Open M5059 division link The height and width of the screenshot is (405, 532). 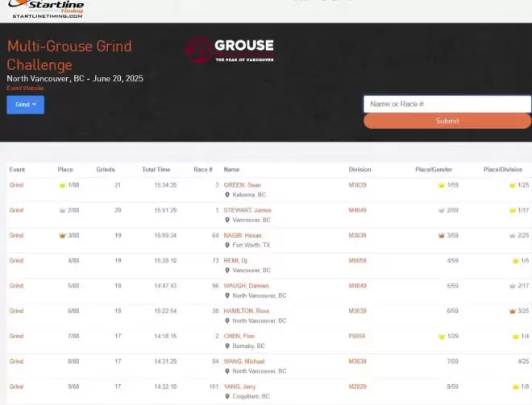coord(358,261)
